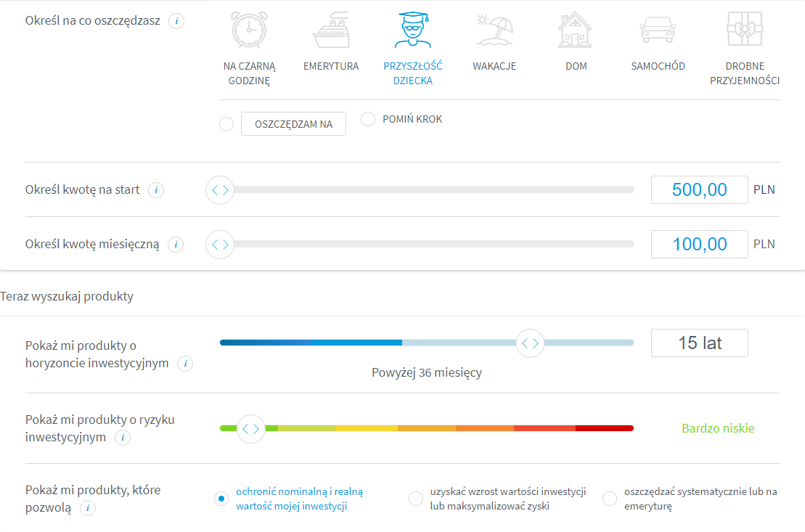Click the 'Dom' label
This screenshot has width=805, height=532.
(576, 66)
